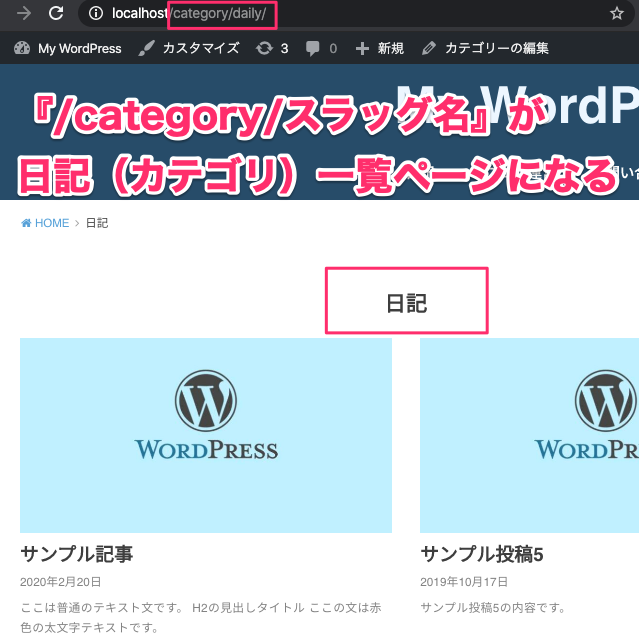Screen dimensions: 639x634
Task: Open site information icon beside localhost
Action: coord(96,14)
